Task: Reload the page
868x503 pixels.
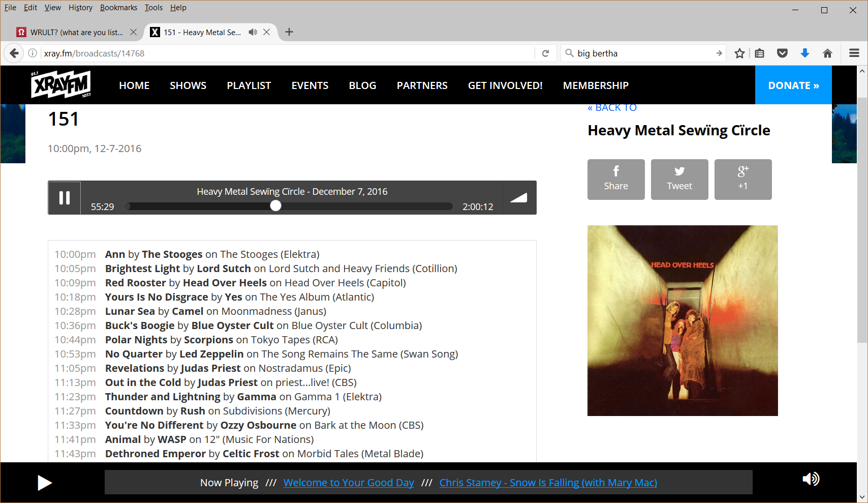Action: (545, 53)
